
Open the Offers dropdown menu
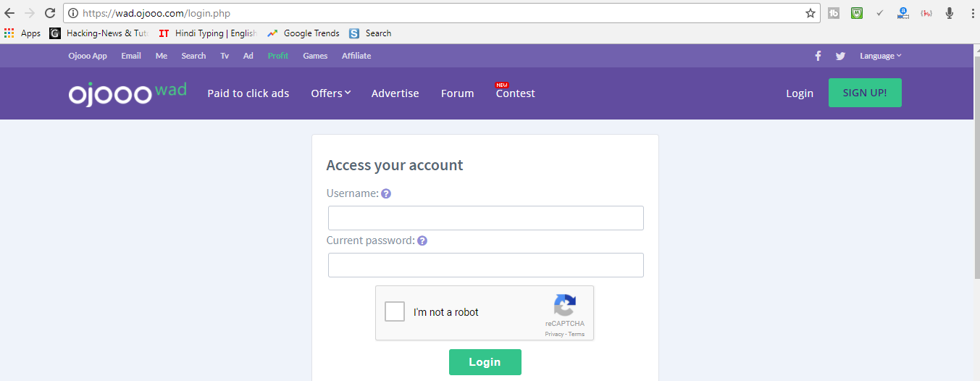(331, 93)
